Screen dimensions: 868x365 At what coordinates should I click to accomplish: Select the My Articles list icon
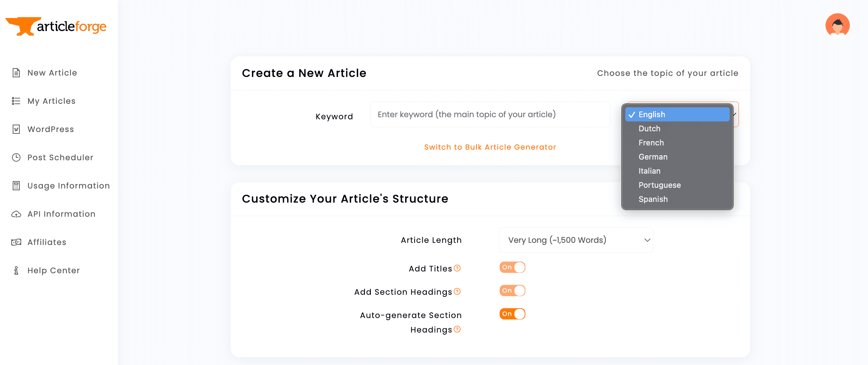(16, 101)
